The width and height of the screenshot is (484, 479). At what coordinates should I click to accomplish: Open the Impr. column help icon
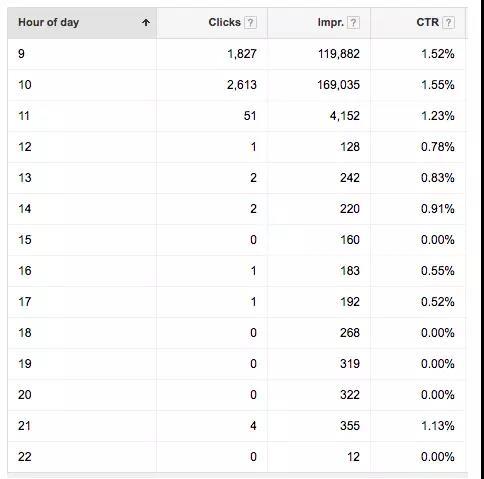pos(353,23)
